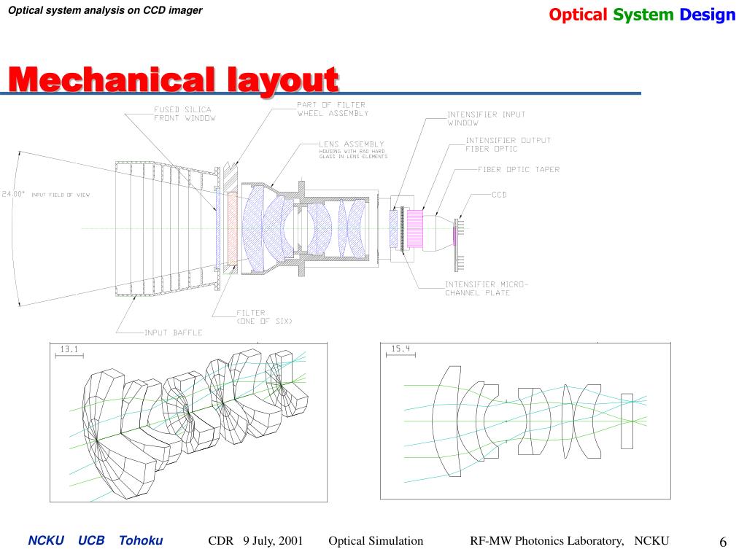Select 'Optical system analysis on CCD imager' text

[x=105, y=10]
